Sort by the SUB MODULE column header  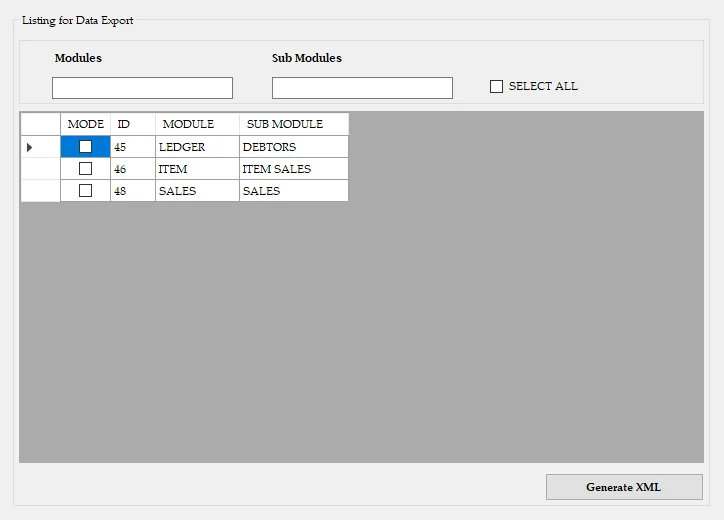tap(294, 124)
